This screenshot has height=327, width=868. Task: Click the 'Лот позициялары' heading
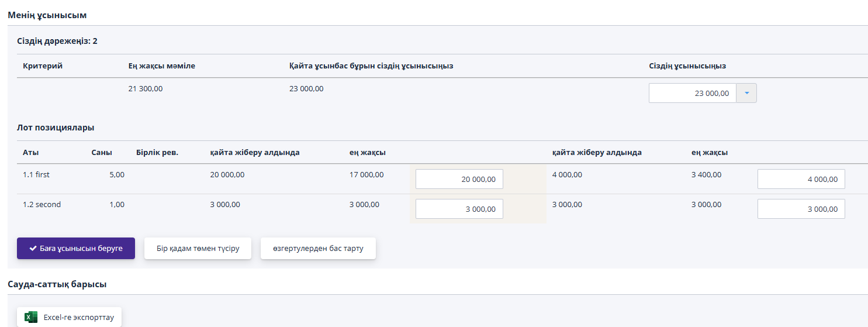click(x=56, y=128)
